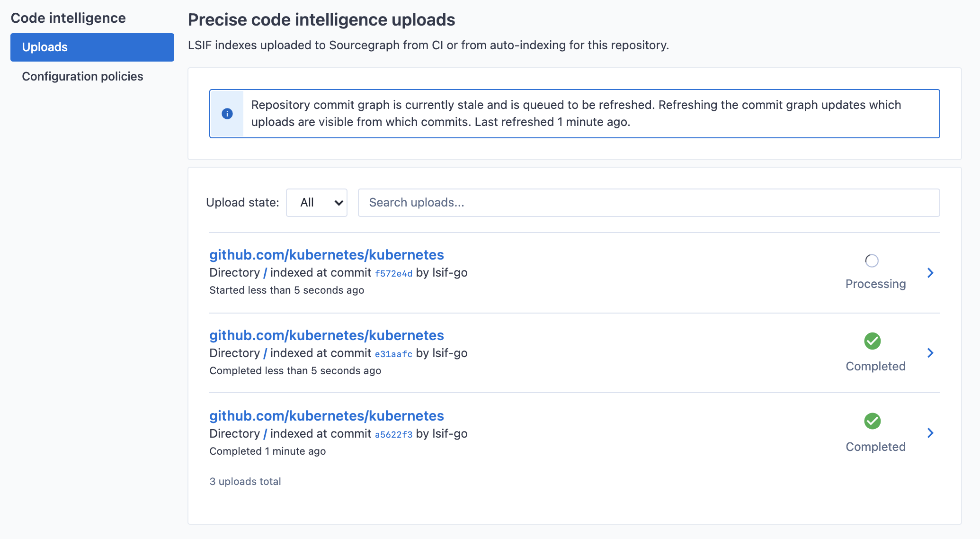Click the github.com/kubernetes/kubernetes link for f572e4d
Screen dimensions: 980x539
(x=326, y=254)
